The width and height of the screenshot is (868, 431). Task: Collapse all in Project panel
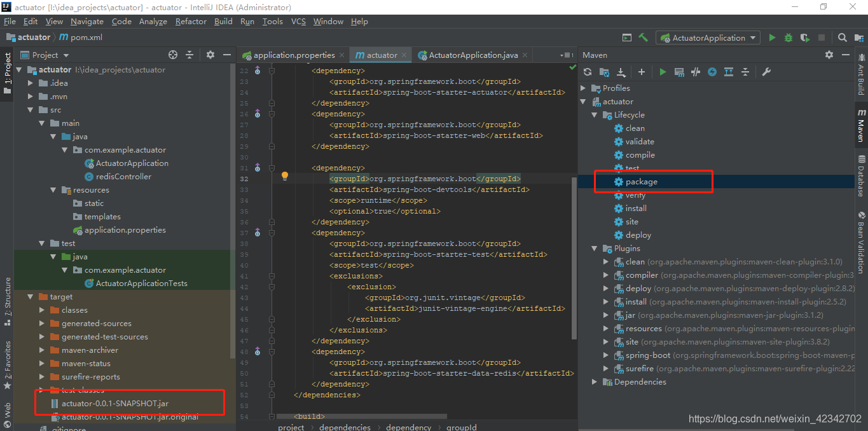(x=189, y=55)
